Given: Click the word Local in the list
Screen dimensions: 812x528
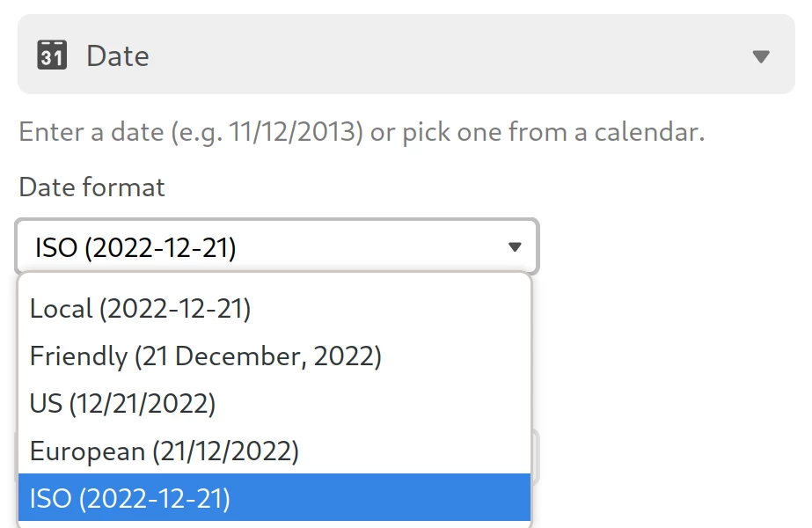Looking at the screenshot, I should pos(61,309).
